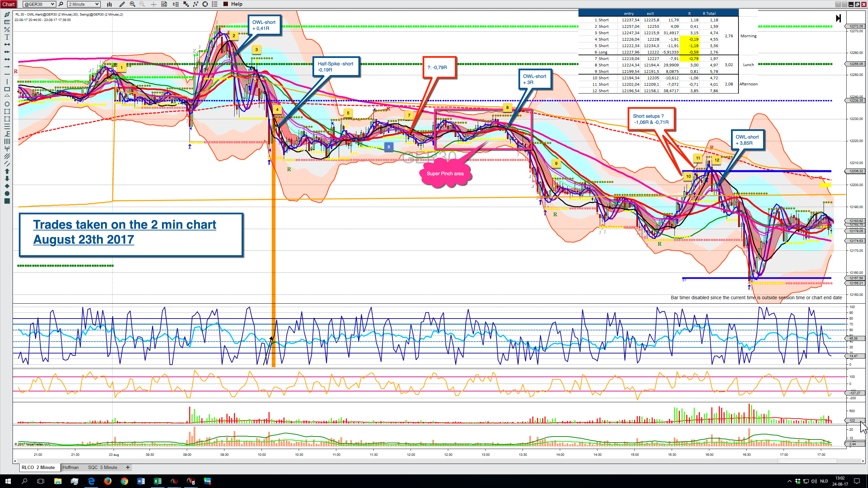Select the arrow line tool
This screenshot has width=868, height=488.
[7, 67]
